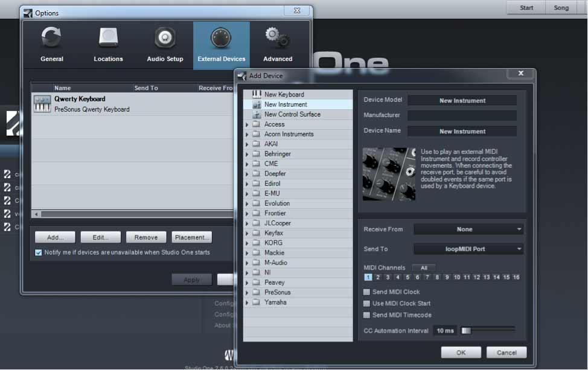
Task: Click the Acorn Instruments folder icon
Action: click(x=257, y=134)
